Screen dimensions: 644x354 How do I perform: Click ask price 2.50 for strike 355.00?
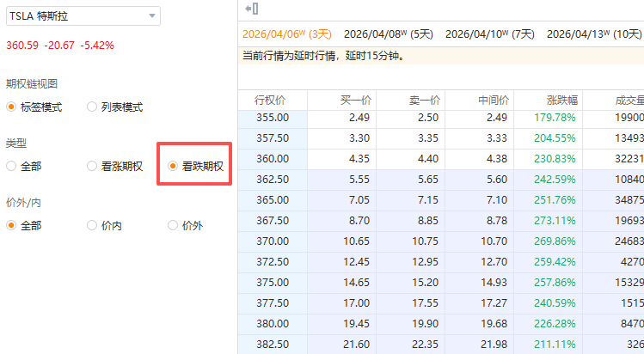point(428,118)
